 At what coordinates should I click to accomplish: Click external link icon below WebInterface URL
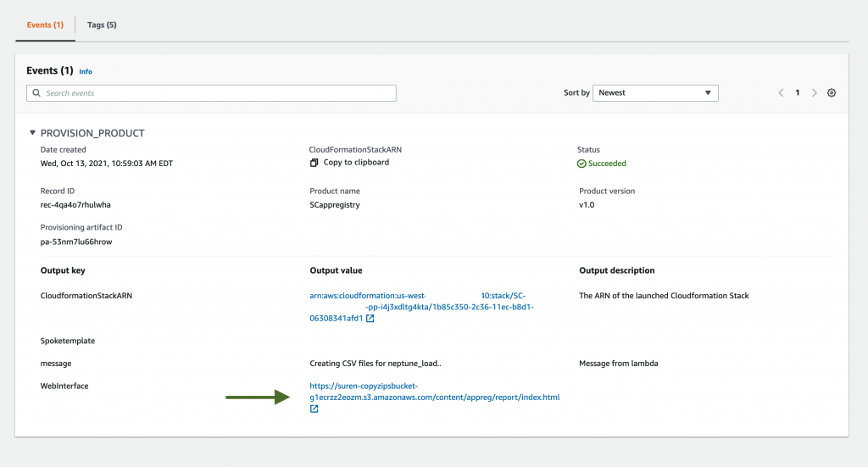click(x=314, y=409)
